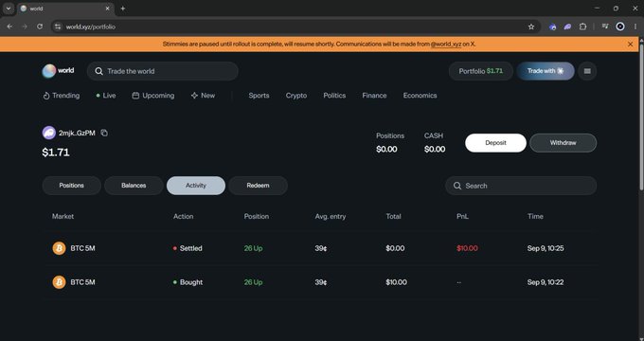Switch to the Balances tab
Viewport: 644px width, 341px height.
coord(134,186)
